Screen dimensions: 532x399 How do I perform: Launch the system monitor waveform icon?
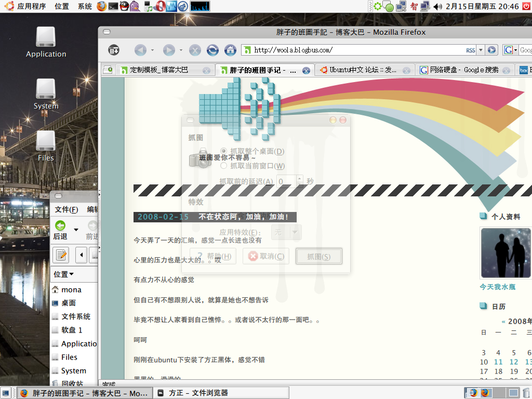(x=171, y=6)
